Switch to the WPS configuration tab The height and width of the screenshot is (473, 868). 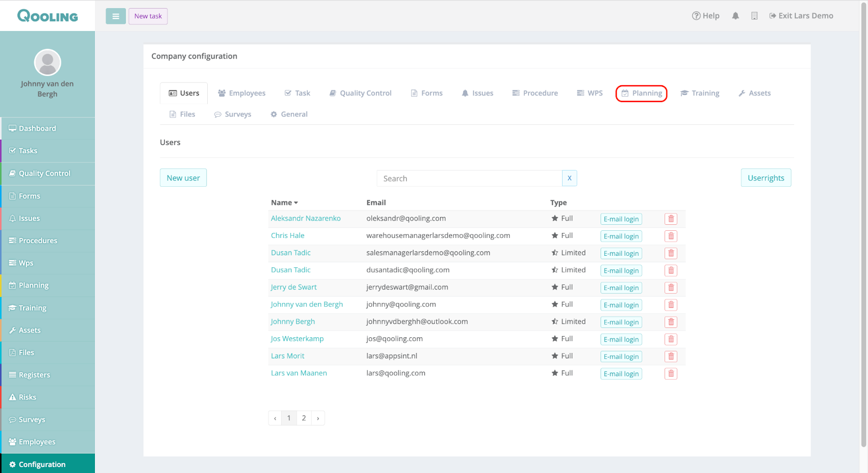point(590,93)
